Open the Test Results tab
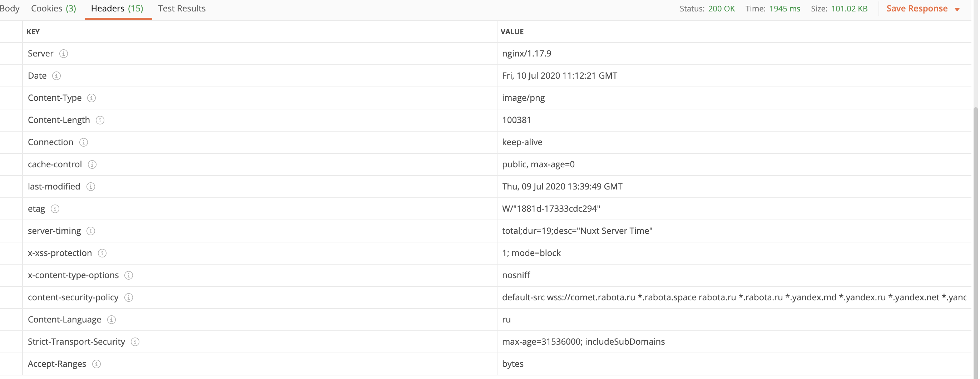The height and width of the screenshot is (379, 980). click(x=182, y=8)
